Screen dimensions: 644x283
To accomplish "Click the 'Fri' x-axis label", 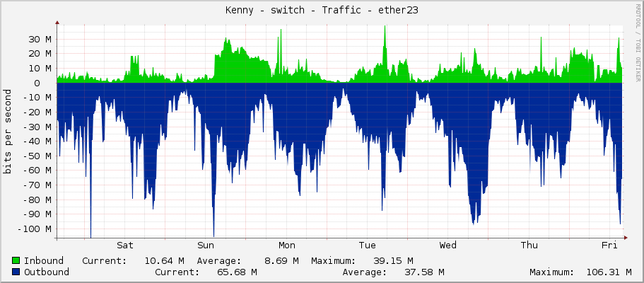I will 609,246.
